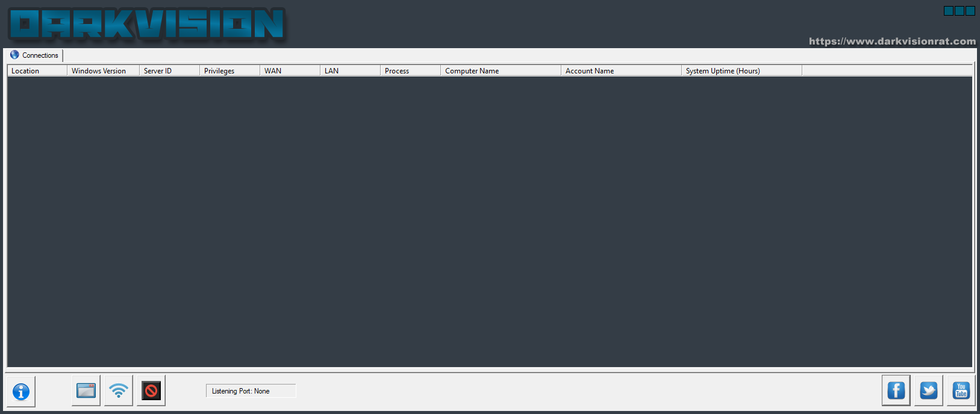The image size is (980, 414).
Task: Switch to the Connections tab
Action: coord(35,55)
